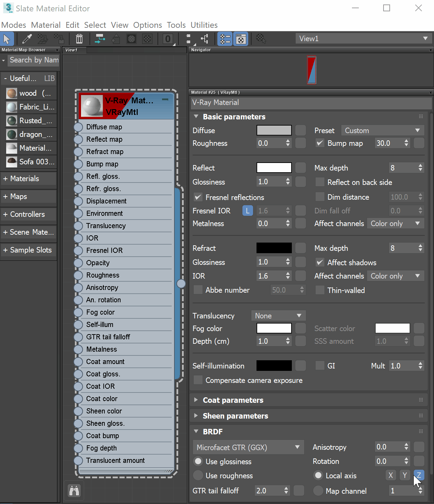Click the Move Children toolbar icon
This screenshot has height=504, width=434.
pyautogui.click(x=100, y=39)
